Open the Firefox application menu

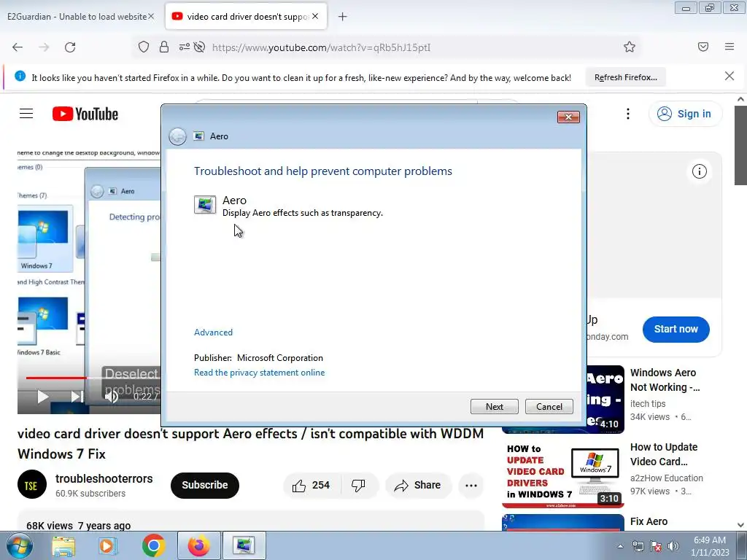[729, 47]
